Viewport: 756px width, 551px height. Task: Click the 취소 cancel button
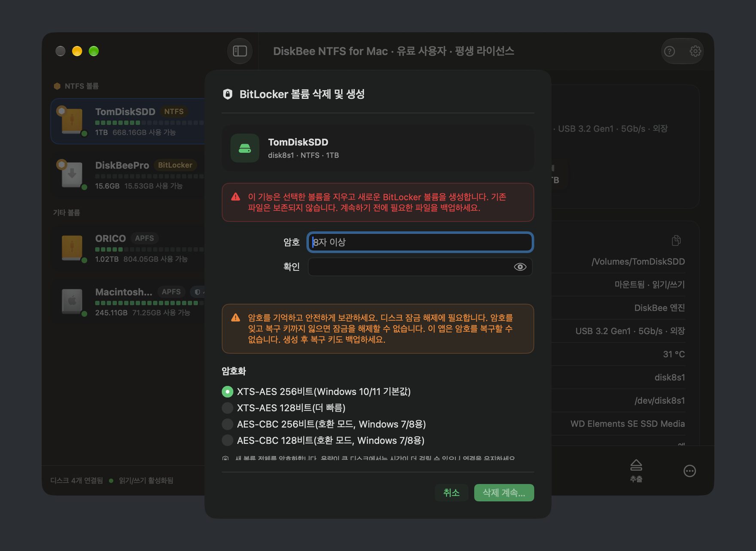(451, 493)
